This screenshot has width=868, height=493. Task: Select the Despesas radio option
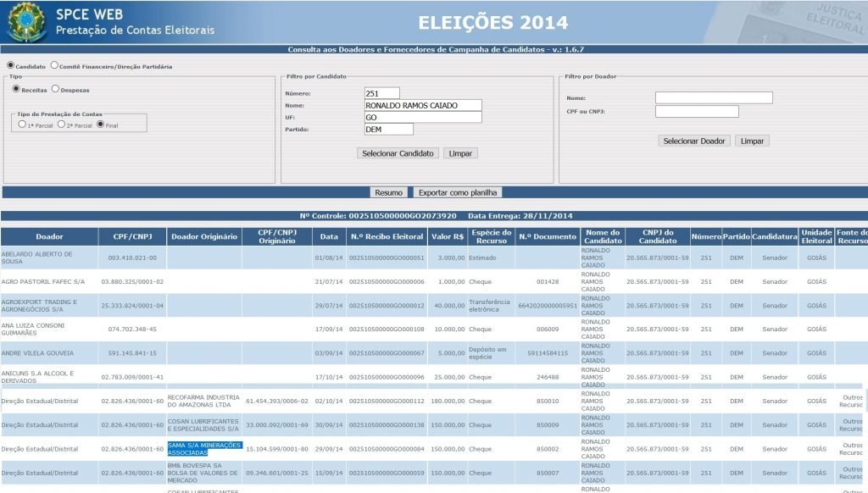pos(56,89)
